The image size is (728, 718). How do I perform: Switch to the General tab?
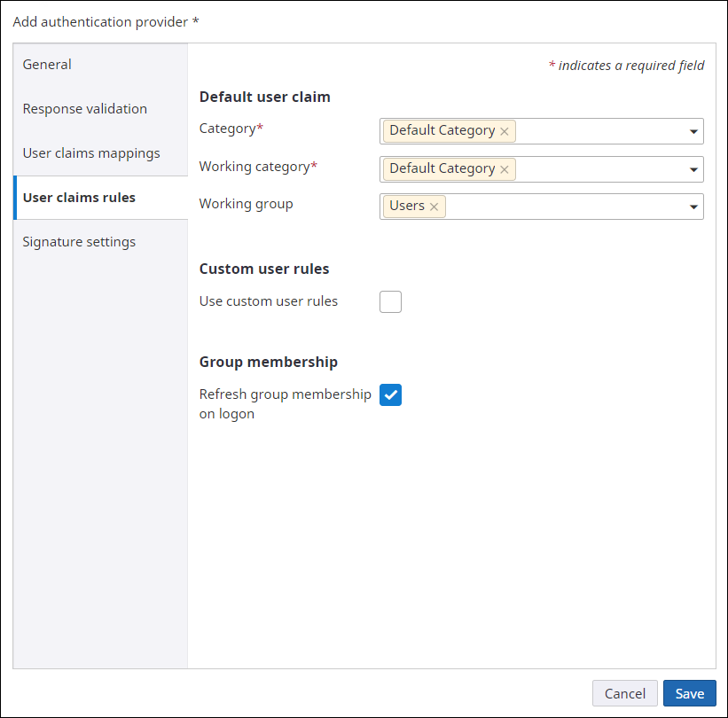46,64
